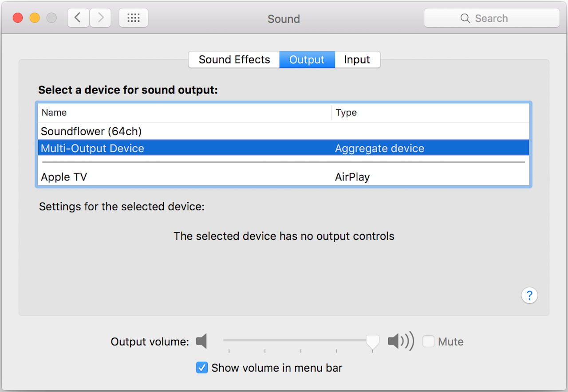The height and width of the screenshot is (392, 568).
Task: Close the Sound preferences window
Action: 18,18
